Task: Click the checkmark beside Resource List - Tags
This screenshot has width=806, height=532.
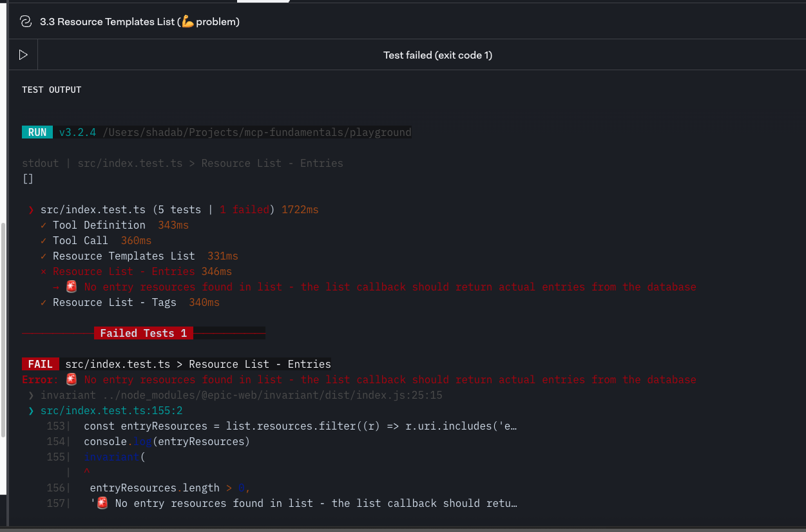Action: (x=43, y=302)
